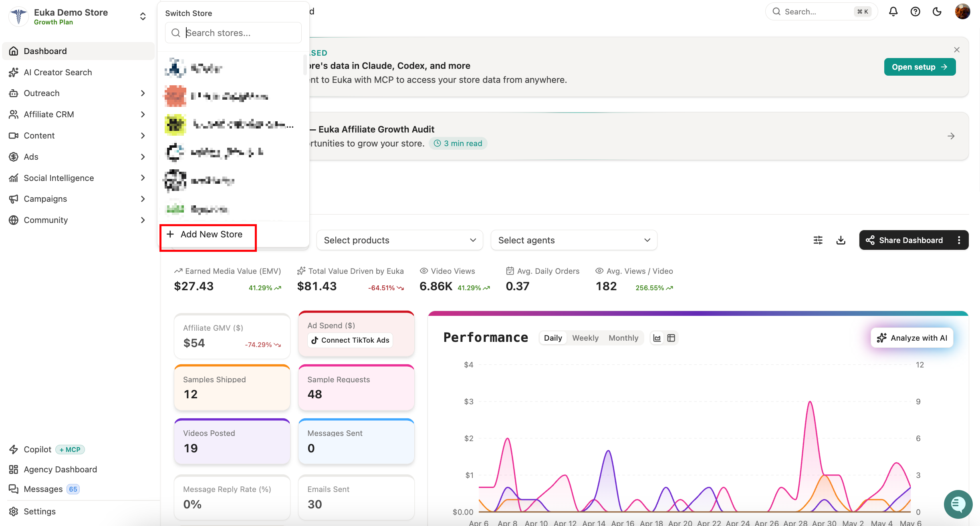Toggle the store switcher chevron

[143, 16]
